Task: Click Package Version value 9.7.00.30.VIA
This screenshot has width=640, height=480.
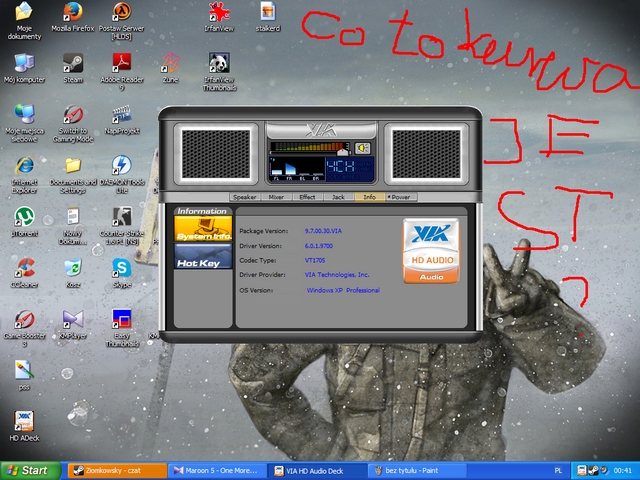Action: point(323,231)
